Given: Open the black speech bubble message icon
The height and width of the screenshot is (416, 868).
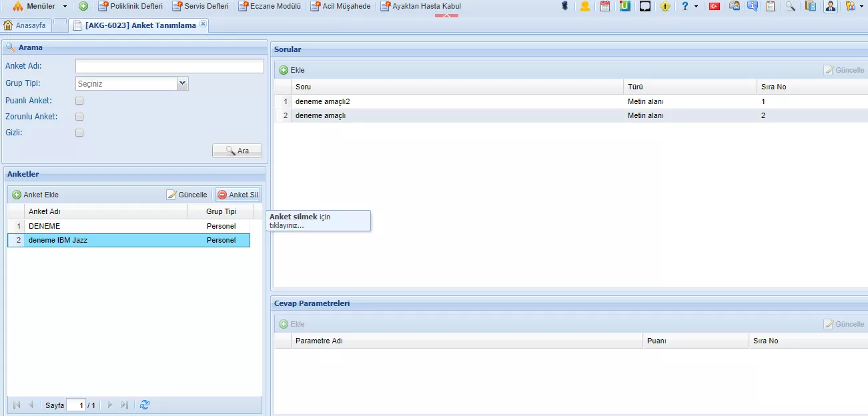Looking at the screenshot, I should click(x=644, y=6).
